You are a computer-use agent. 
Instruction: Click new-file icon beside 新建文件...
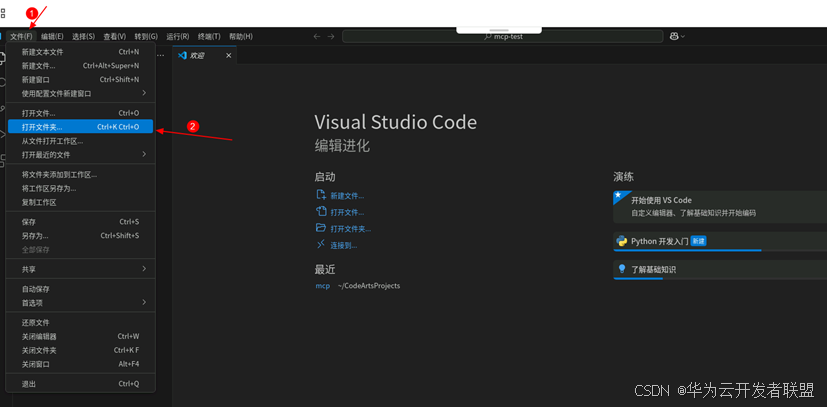(x=321, y=195)
